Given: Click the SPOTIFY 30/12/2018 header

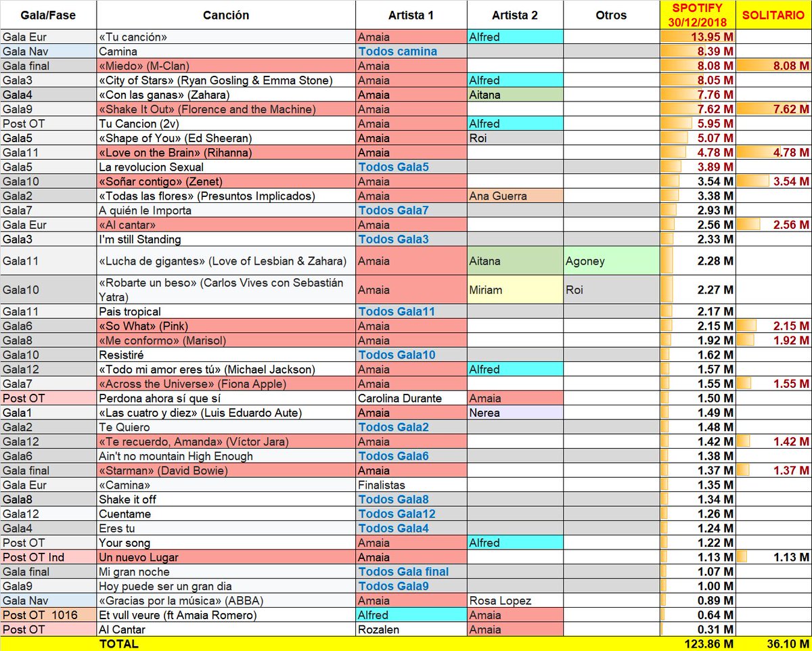Looking at the screenshot, I should coord(698,15).
